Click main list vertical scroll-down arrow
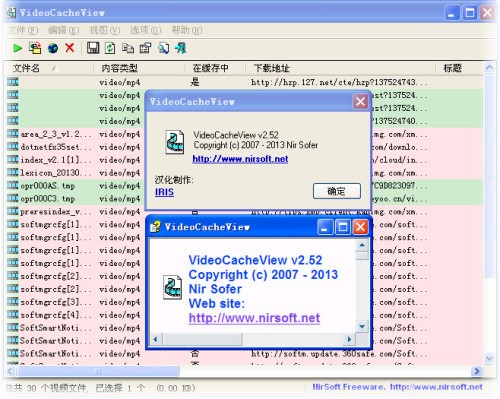 coord(489,359)
